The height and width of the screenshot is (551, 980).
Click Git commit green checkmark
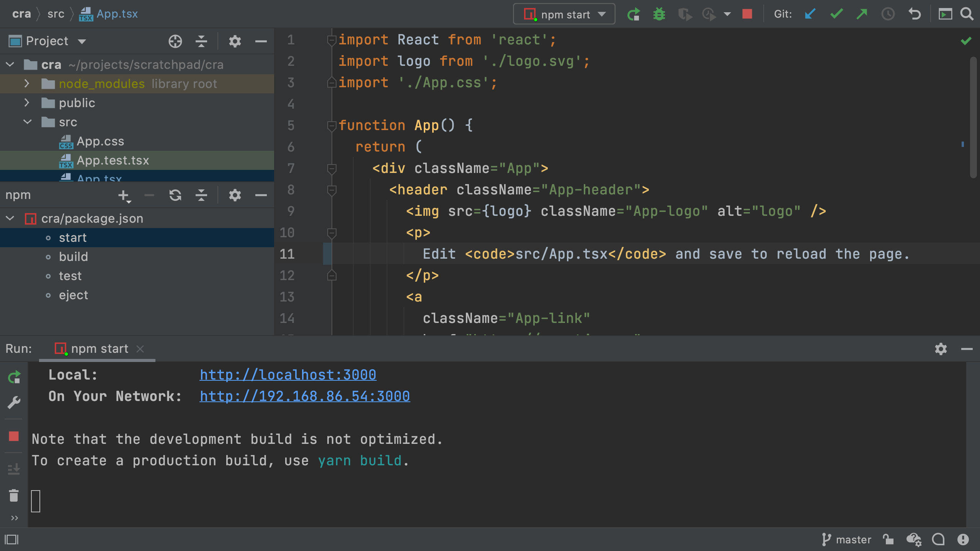836,14
